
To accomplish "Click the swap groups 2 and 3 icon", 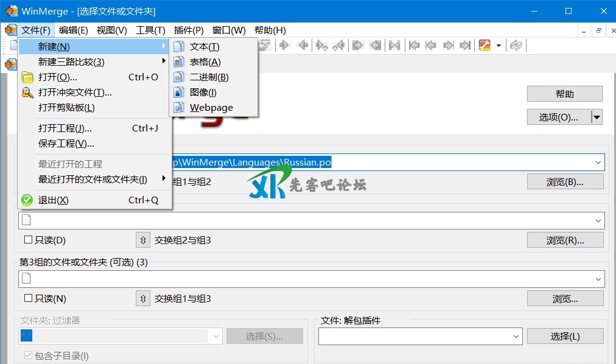I will [142, 240].
